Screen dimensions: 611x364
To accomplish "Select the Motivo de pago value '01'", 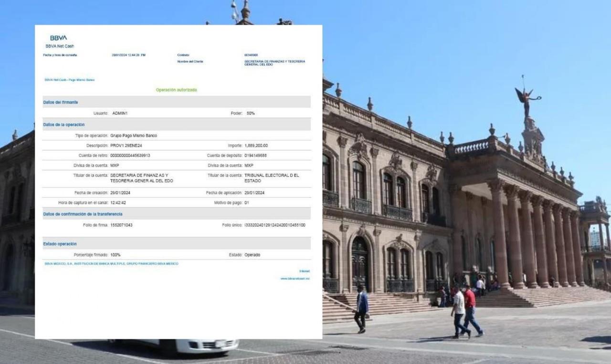I will pos(246,203).
